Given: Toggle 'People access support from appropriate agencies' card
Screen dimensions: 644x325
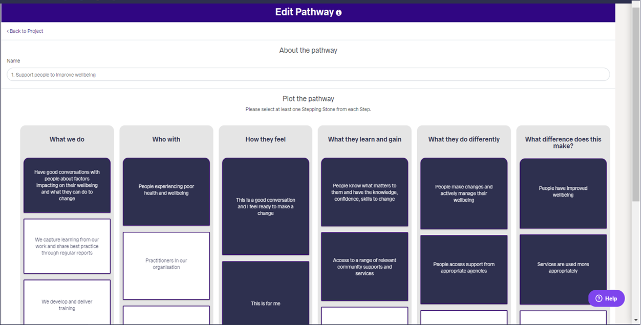Looking at the screenshot, I should click(464, 270).
